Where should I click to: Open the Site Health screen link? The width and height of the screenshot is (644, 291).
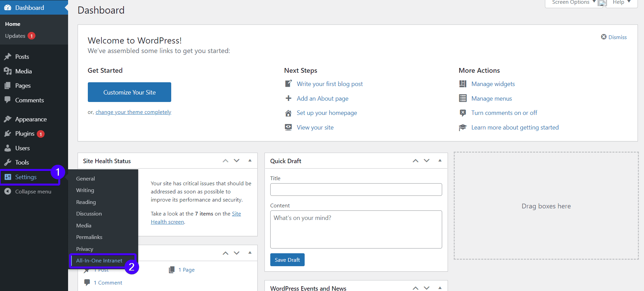point(196,218)
